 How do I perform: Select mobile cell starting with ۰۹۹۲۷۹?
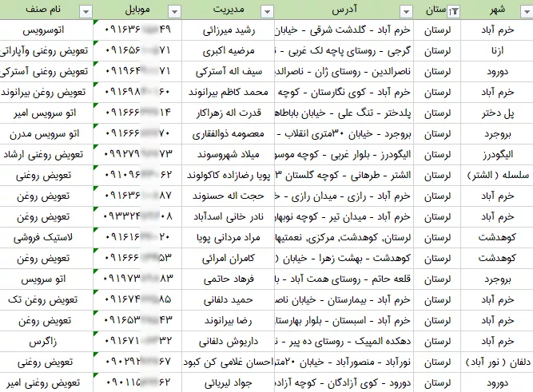[137, 155]
